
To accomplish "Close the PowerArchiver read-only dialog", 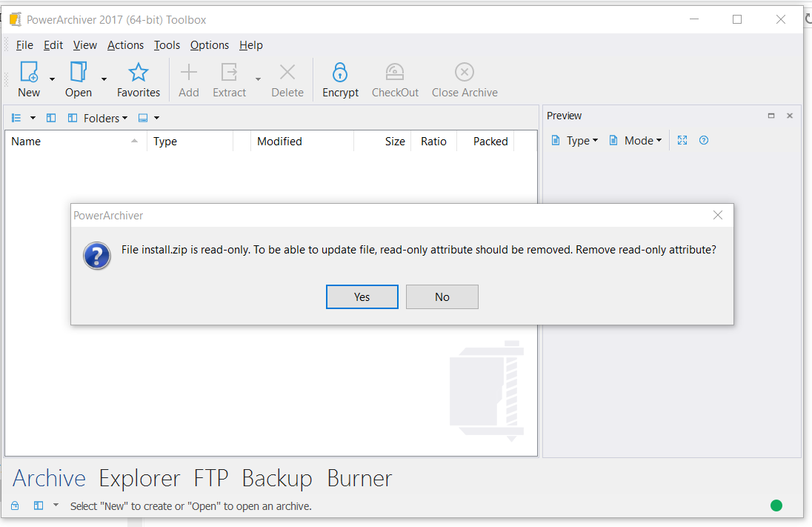I will click(x=718, y=215).
